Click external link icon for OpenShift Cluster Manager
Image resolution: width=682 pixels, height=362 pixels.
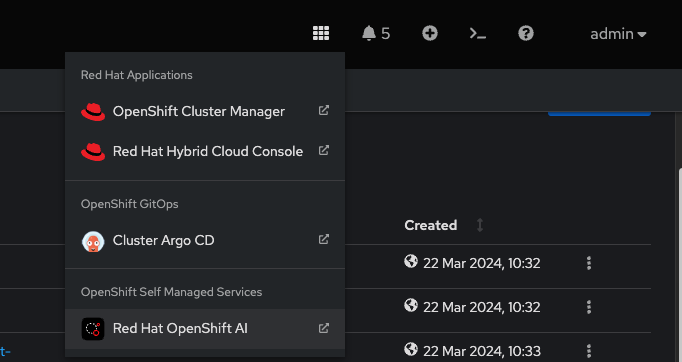coord(324,111)
